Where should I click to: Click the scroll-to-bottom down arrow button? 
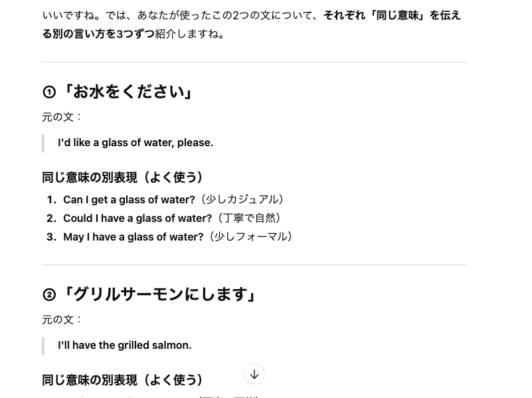click(254, 374)
